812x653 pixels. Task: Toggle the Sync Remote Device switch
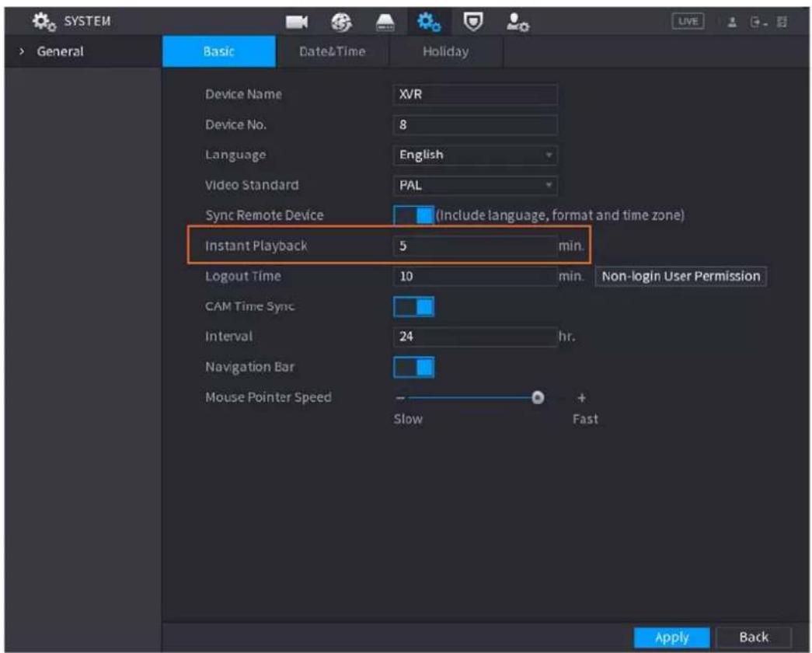click(x=413, y=215)
